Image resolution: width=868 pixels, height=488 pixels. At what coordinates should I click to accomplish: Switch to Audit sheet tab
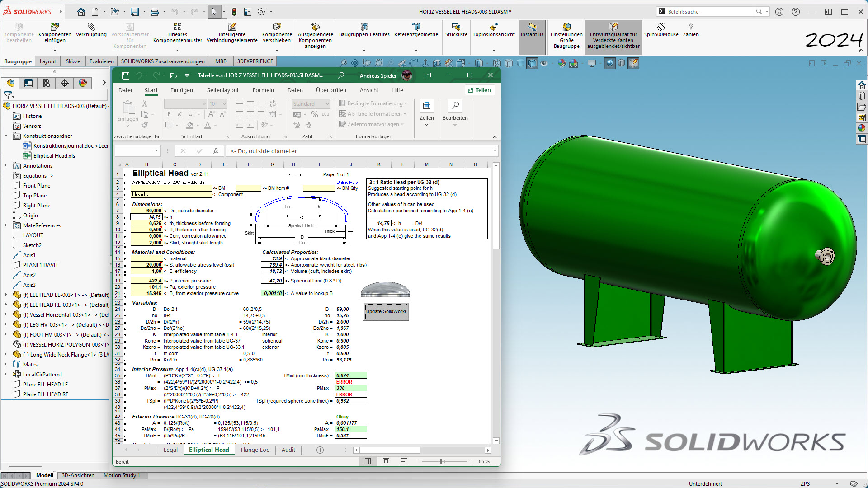288,450
